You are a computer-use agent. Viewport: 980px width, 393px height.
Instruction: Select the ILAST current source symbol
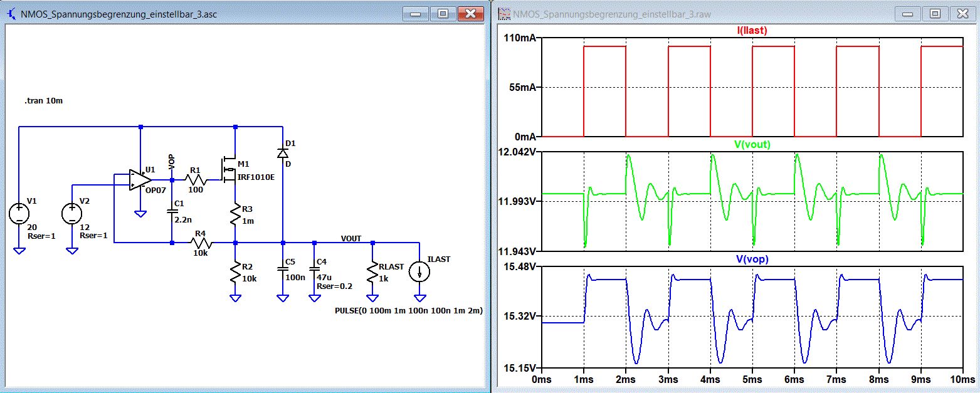[x=419, y=272]
